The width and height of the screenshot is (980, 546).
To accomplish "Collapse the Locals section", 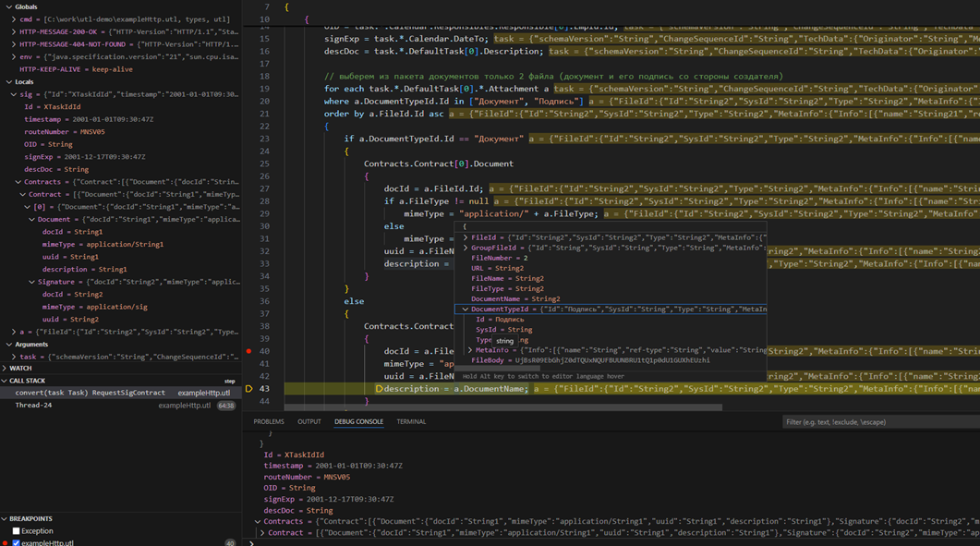I will tap(8, 82).
